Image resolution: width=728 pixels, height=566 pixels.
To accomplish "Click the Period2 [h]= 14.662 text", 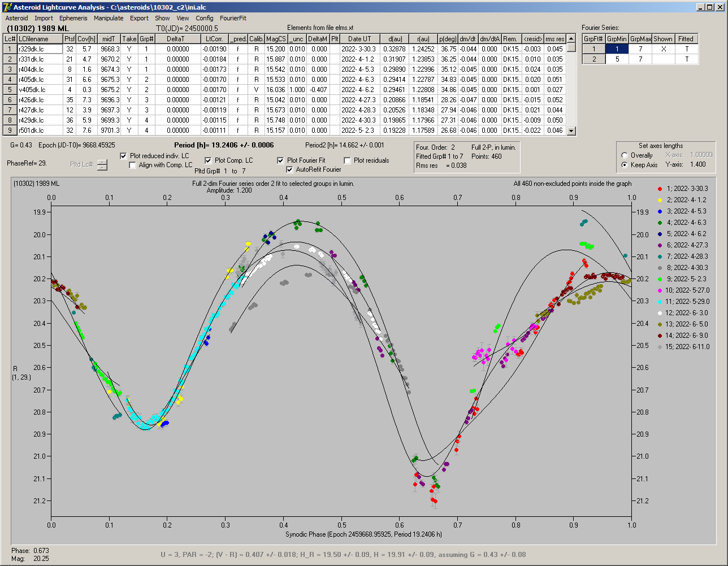I will coord(344,145).
